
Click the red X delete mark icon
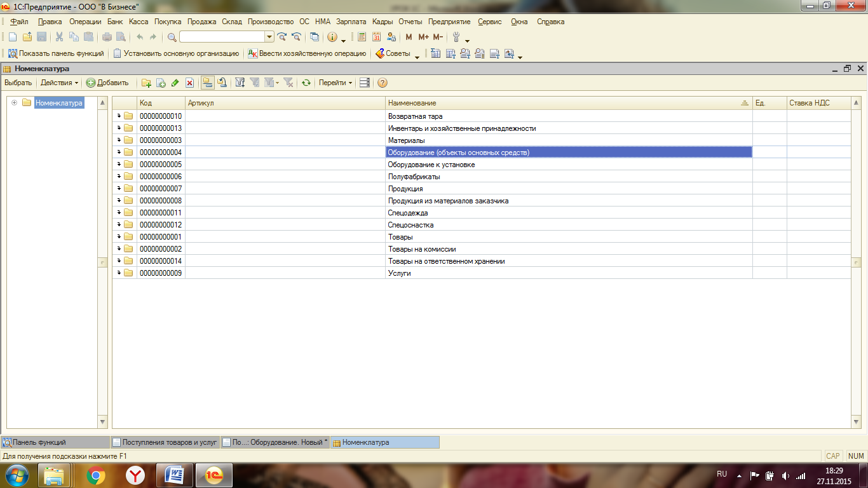coord(189,83)
